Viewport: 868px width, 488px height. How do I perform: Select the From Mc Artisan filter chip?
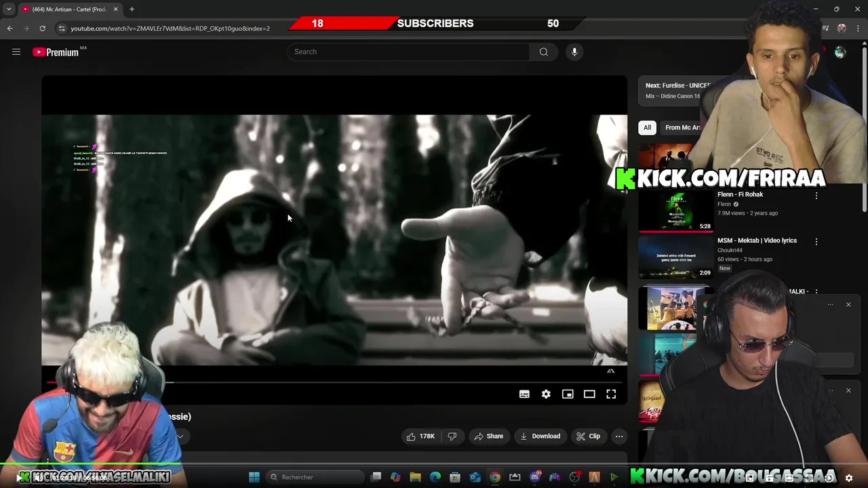tap(683, 127)
